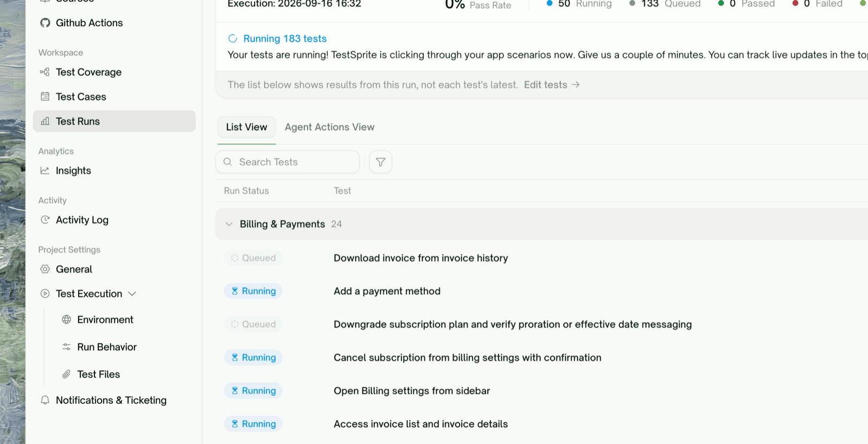Viewport: 868px width, 444px height.
Task: Switch to Agent Actions View tab
Action: pos(330,127)
